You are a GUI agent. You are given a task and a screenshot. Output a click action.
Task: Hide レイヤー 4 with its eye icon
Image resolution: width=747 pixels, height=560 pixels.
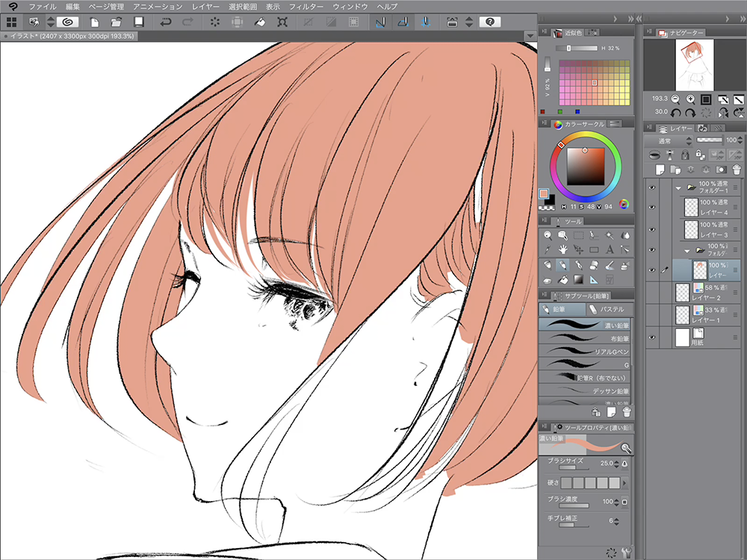651,207
